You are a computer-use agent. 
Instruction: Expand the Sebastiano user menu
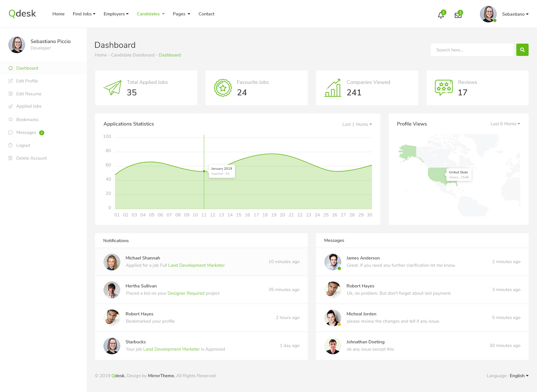point(515,14)
